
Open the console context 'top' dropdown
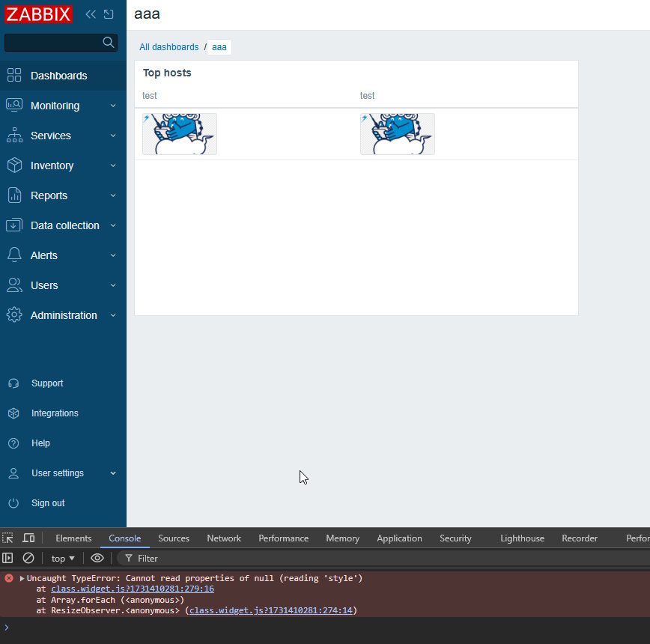(x=63, y=558)
